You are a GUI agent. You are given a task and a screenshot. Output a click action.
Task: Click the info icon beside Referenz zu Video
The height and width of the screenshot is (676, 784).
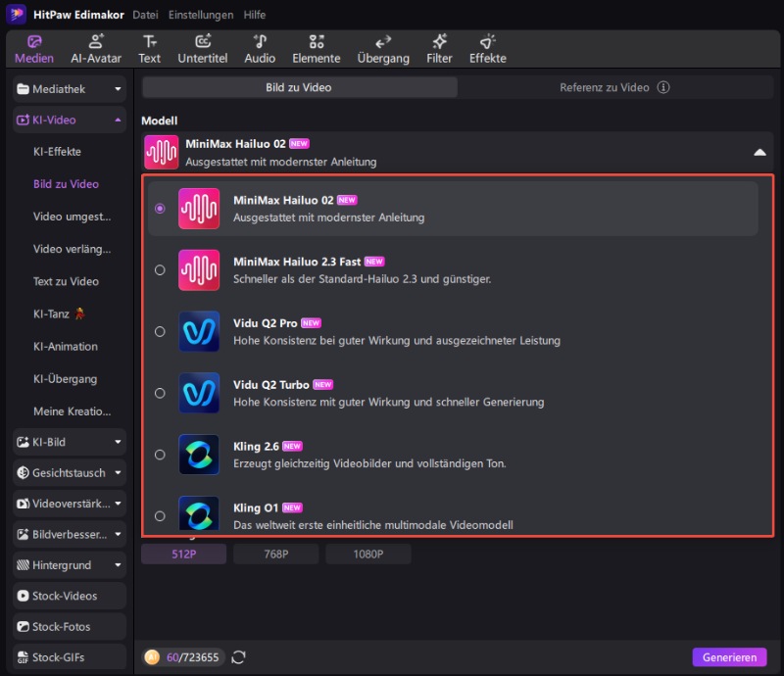[663, 87]
